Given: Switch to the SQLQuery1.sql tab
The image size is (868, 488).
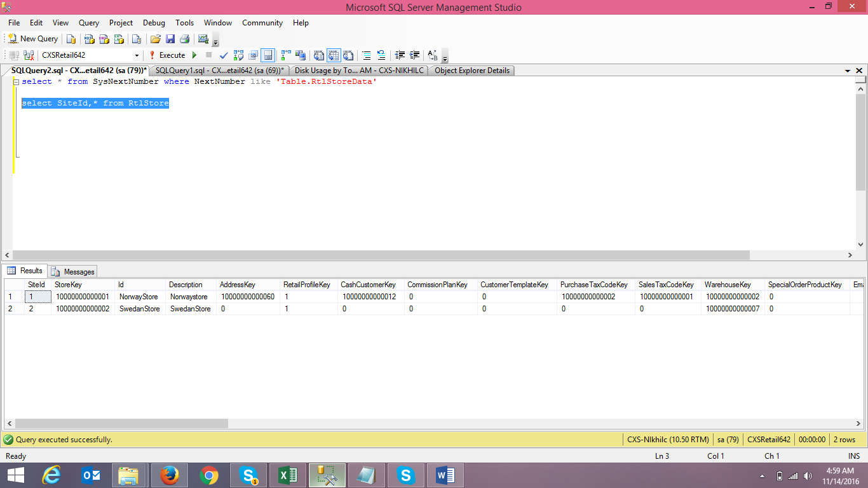Looking at the screenshot, I should tap(219, 71).
